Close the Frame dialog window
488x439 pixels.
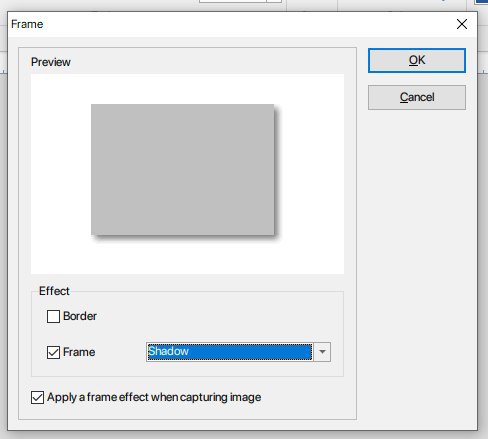[462, 24]
